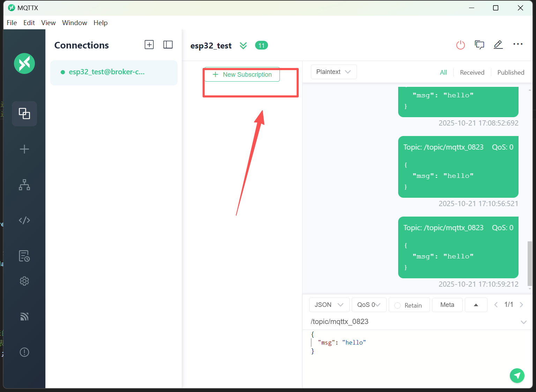536x392 pixels.
Task: Filter to Published messages
Action: [511, 73]
